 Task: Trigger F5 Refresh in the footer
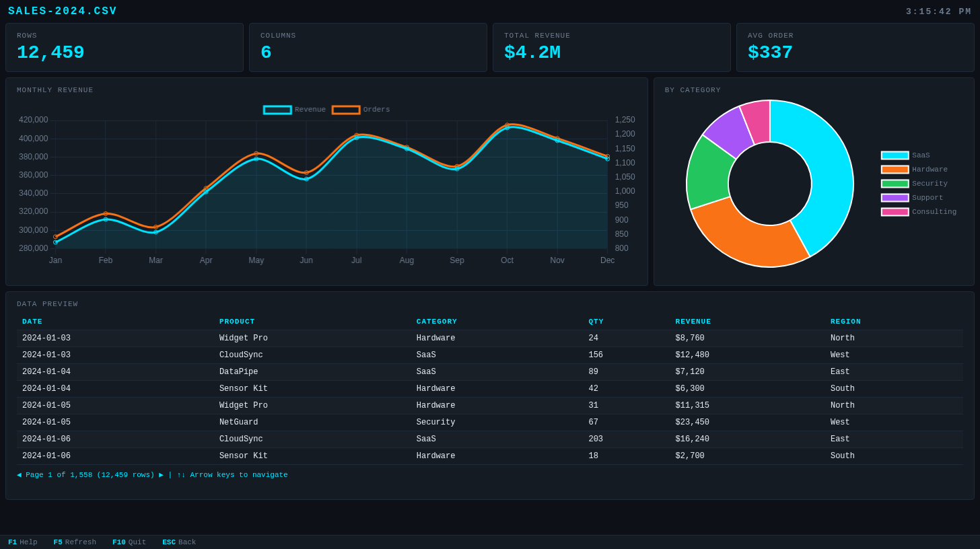[x=74, y=542]
